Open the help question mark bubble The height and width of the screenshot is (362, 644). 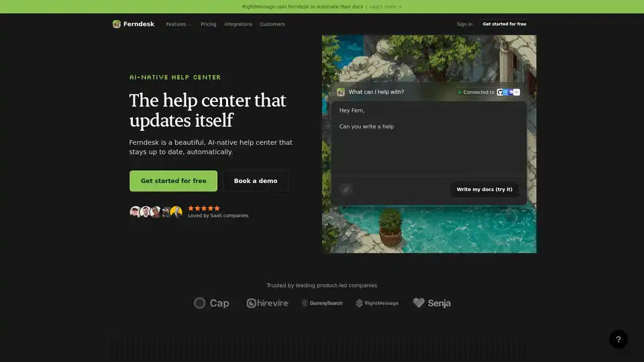click(619, 339)
